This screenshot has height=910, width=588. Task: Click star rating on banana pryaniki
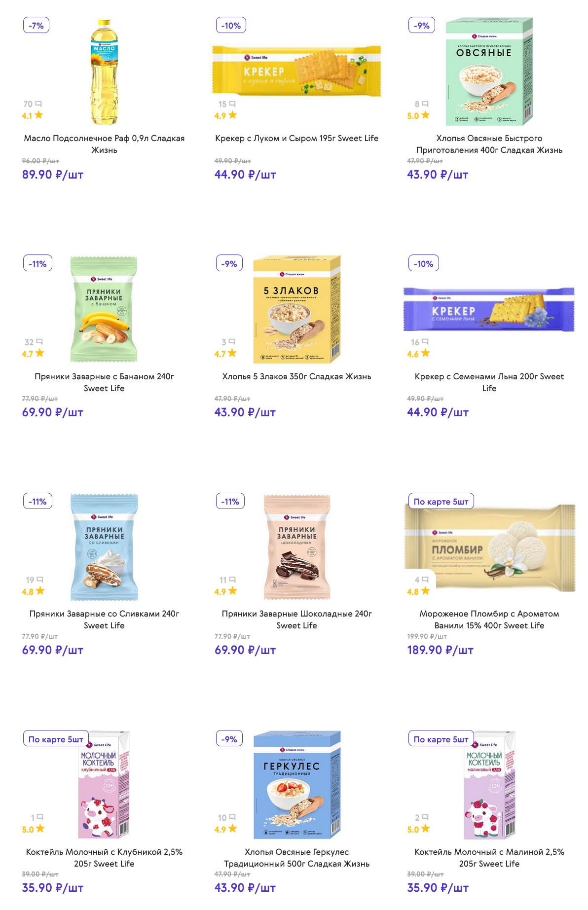click(x=40, y=353)
